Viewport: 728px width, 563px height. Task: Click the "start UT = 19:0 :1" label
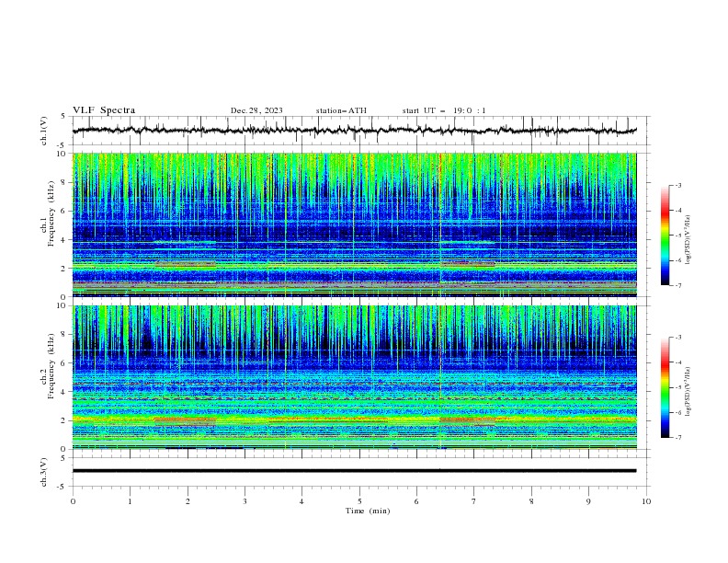[x=444, y=110]
